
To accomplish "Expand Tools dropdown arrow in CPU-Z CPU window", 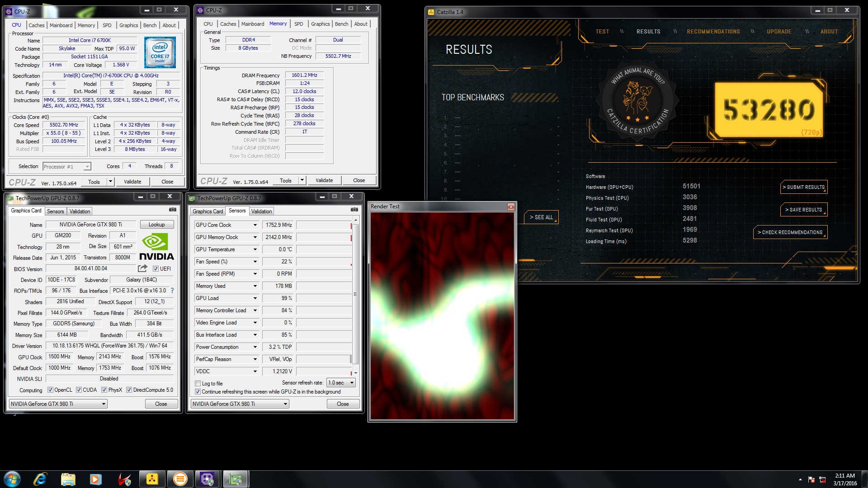I will (110, 182).
